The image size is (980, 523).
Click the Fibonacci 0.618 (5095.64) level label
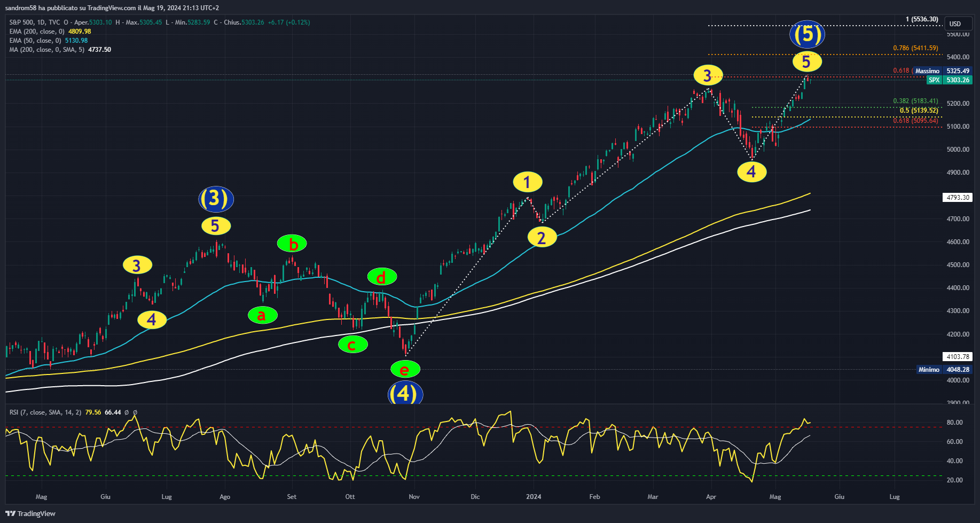(x=915, y=121)
